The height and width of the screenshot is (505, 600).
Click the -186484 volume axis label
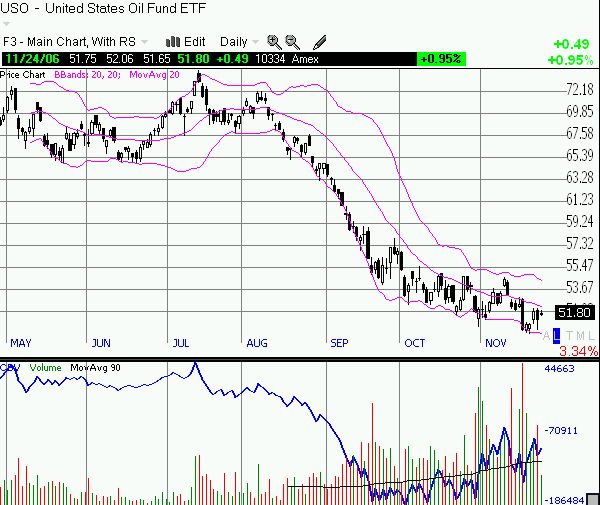point(564,500)
